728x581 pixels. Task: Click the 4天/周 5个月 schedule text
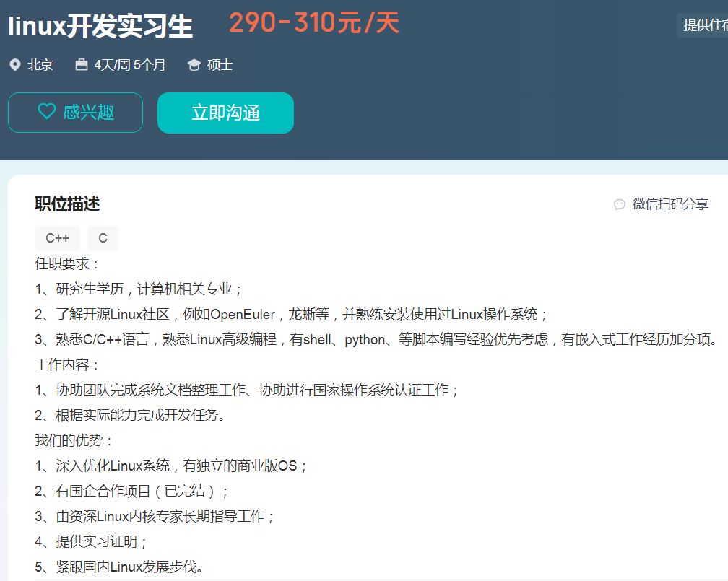tap(130, 65)
